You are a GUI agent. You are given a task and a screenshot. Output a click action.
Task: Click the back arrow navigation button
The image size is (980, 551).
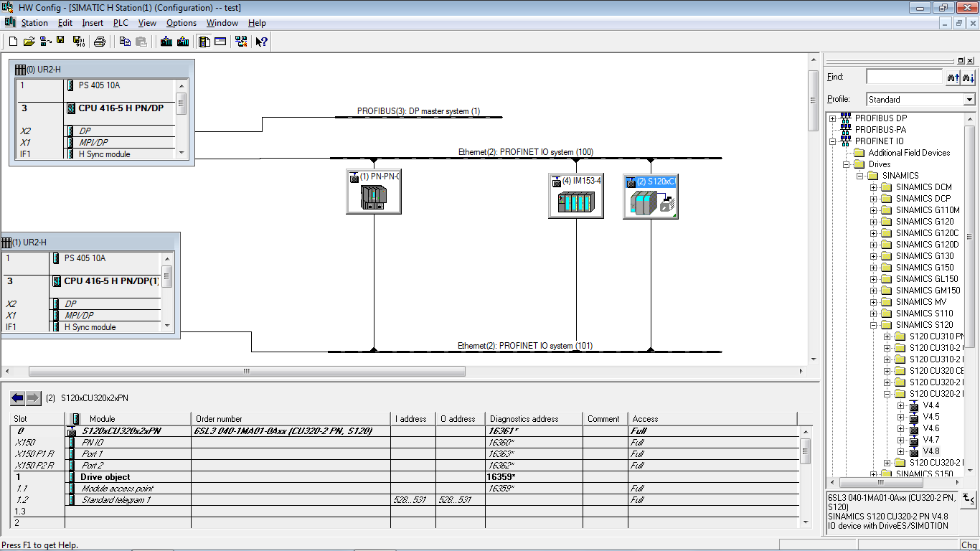point(18,397)
